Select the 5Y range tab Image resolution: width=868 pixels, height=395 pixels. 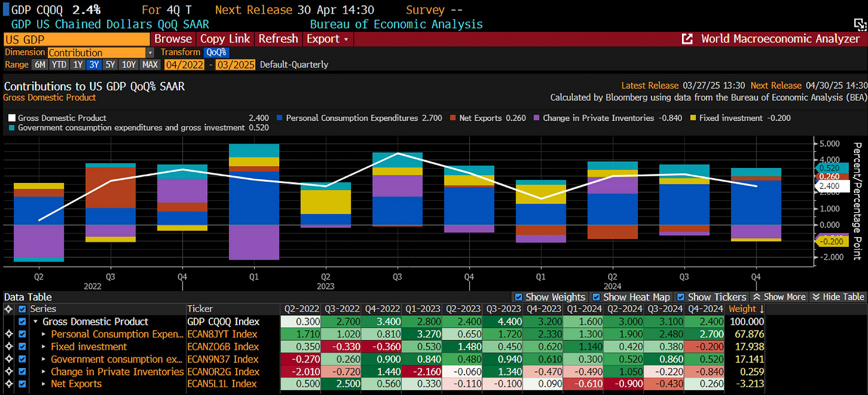[110, 64]
